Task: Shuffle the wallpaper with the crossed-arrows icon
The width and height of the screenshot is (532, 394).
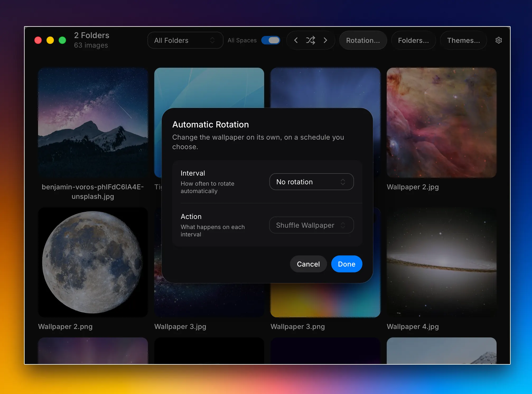Action: [310, 40]
